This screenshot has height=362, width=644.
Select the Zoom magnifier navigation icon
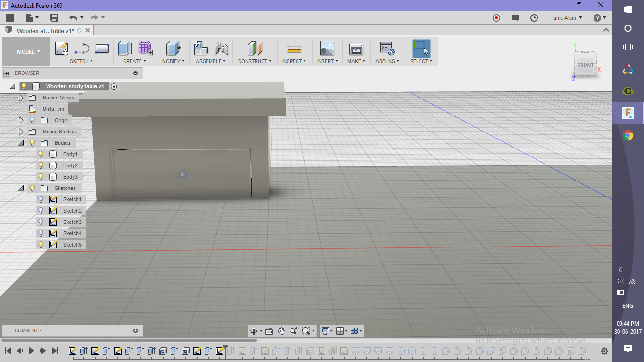click(x=294, y=331)
